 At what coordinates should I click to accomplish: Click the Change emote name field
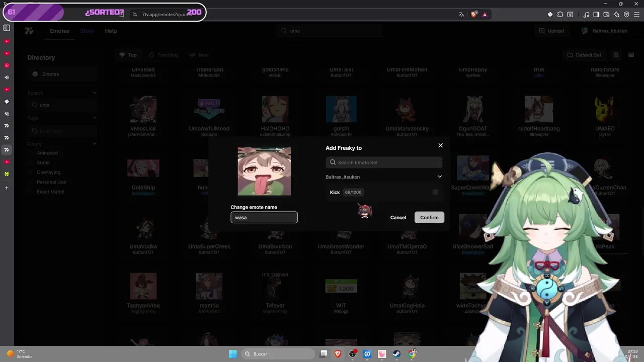(x=264, y=217)
